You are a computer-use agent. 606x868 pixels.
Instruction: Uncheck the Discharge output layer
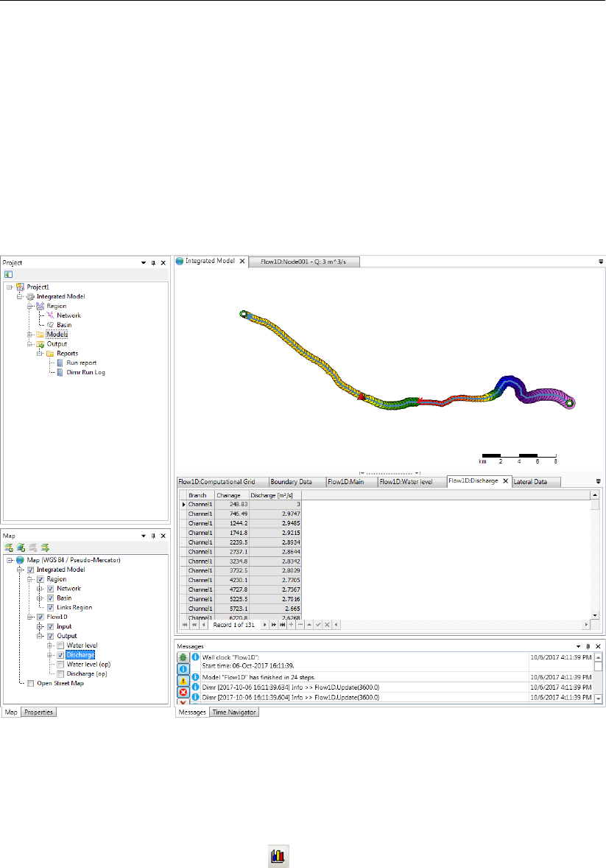click(x=60, y=655)
